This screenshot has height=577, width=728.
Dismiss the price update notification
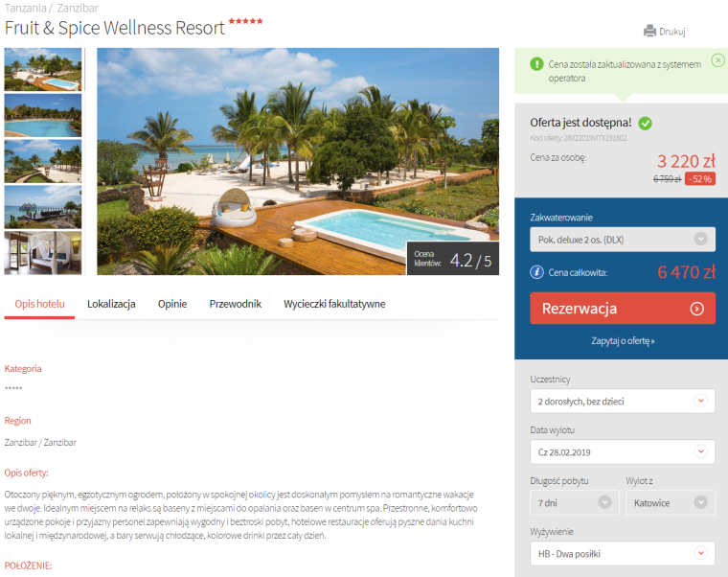[717, 60]
